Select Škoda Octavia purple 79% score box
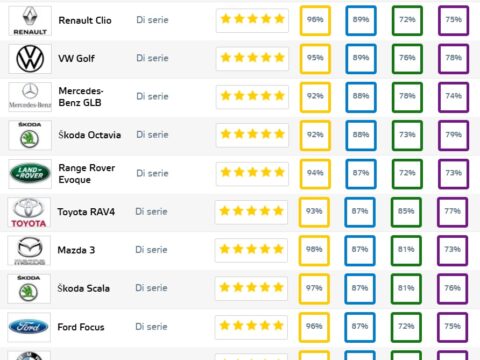The image size is (480, 360). click(x=453, y=135)
